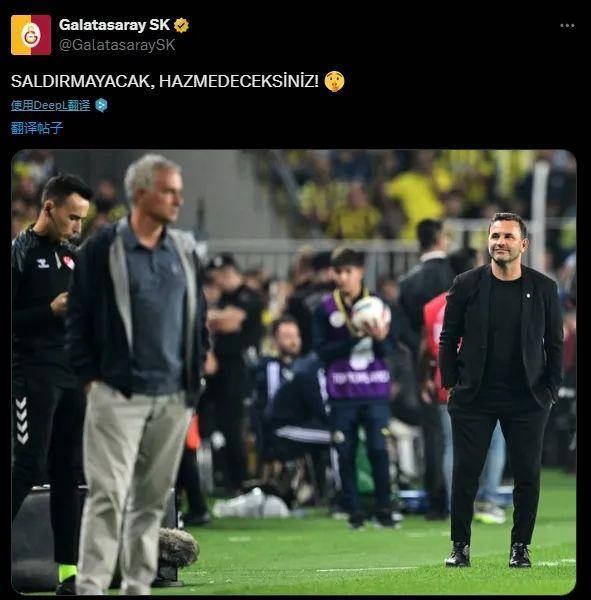Click the furry boom microphone on the grass
This screenshot has width=591, height=600.
coord(177,547)
